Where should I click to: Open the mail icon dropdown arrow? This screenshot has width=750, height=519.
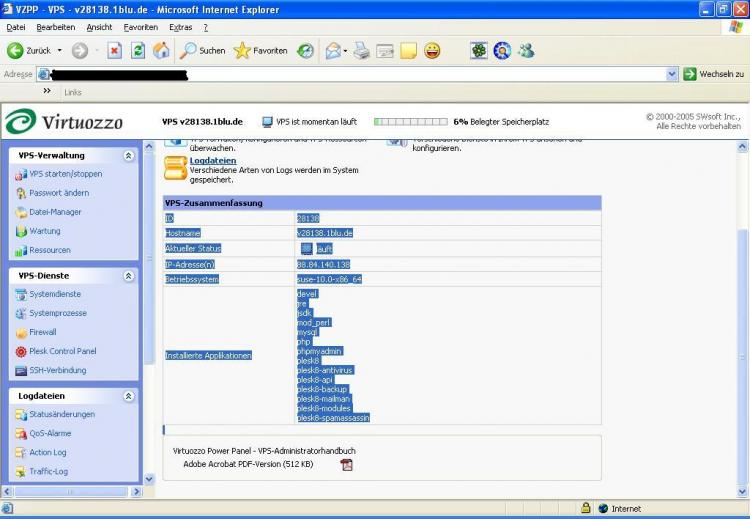(345, 51)
